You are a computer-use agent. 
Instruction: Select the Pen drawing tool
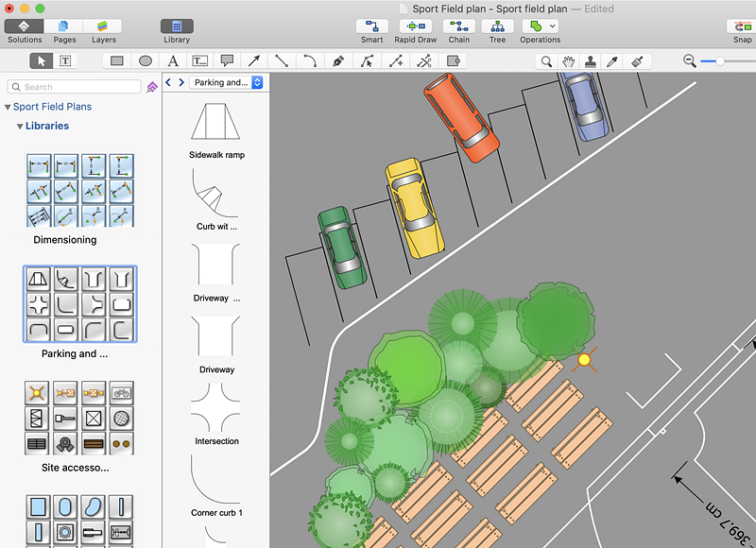point(337,60)
